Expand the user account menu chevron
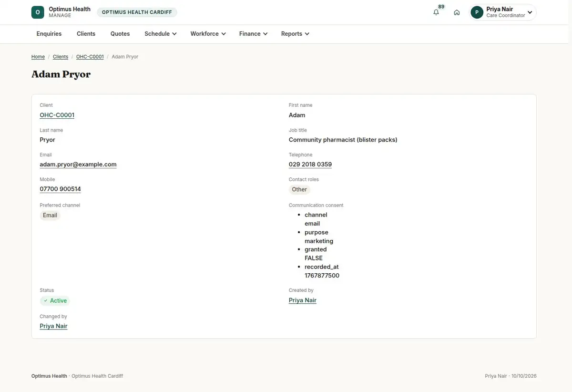Screen dimensions: 572x392 point(530,12)
